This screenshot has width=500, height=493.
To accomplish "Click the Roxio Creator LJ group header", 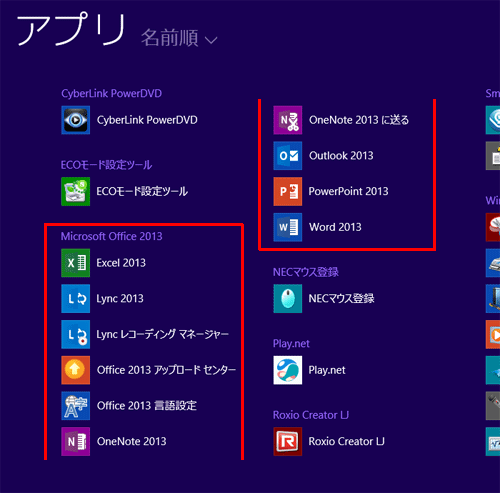I will (x=311, y=415).
